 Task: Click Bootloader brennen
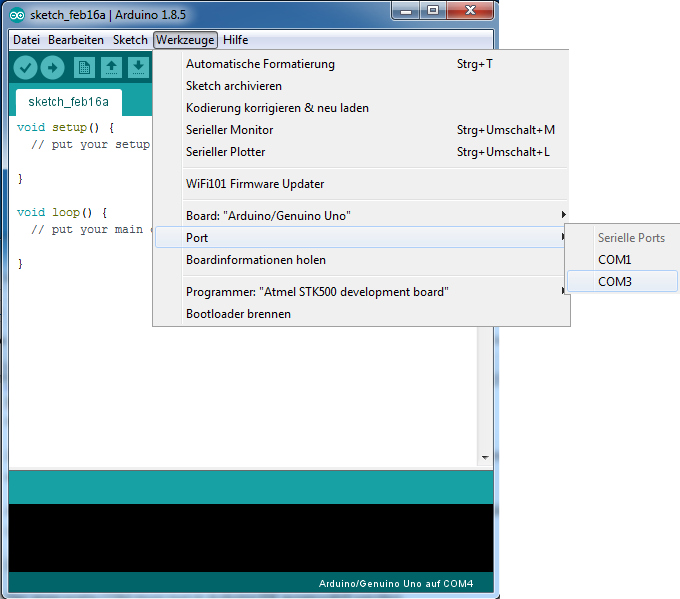point(239,314)
